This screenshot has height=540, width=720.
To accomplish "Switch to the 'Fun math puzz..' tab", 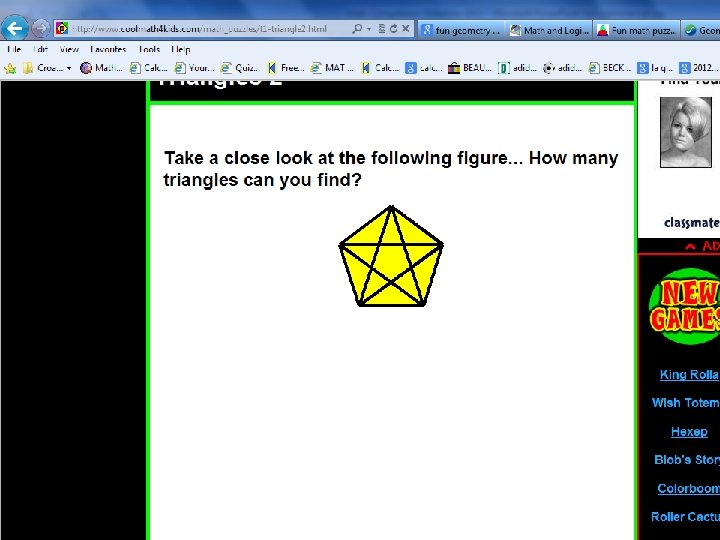I will pyautogui.click(x=637, y=30).
